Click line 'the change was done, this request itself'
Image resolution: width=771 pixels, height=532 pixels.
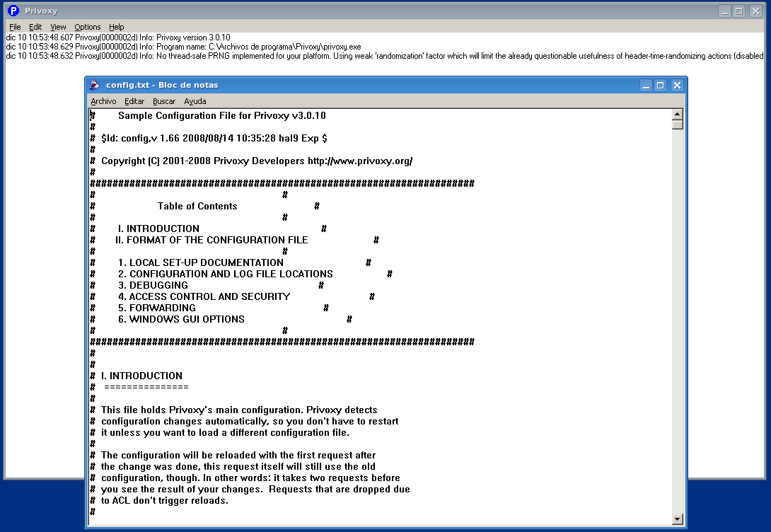coord(238,467)
